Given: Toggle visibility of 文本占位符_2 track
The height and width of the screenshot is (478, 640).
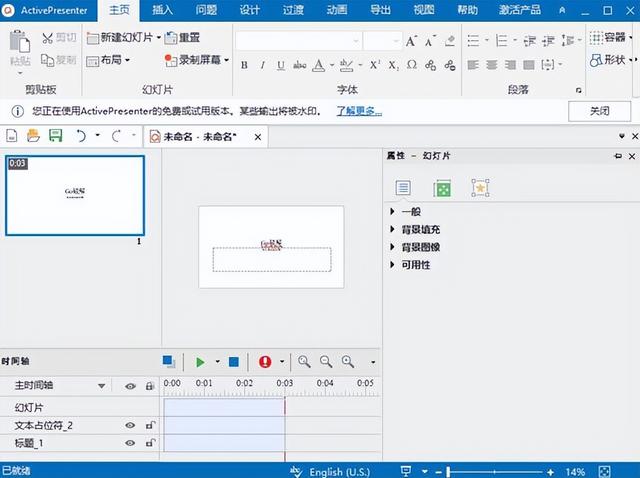Looking at the screenshot, I should point(130,425).
